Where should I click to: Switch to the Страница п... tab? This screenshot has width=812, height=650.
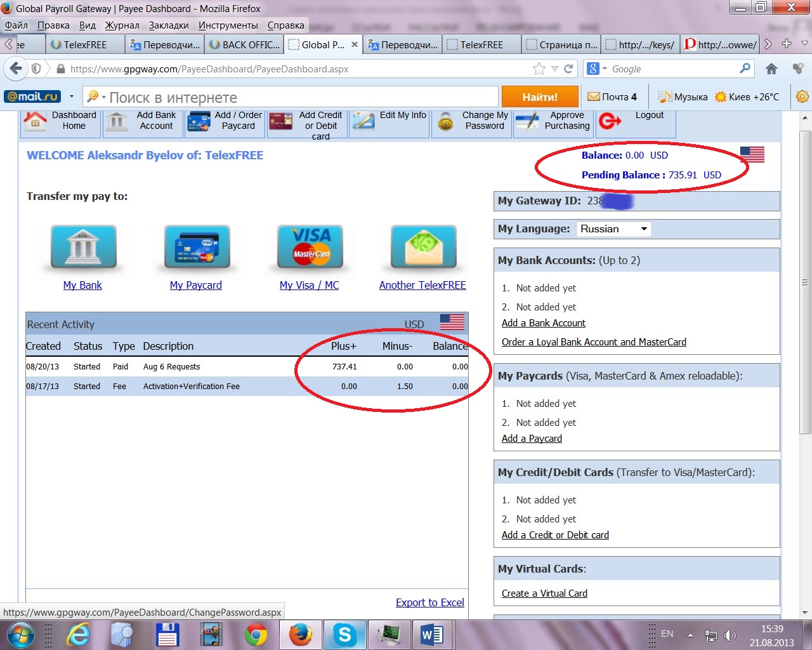[561, 44]
